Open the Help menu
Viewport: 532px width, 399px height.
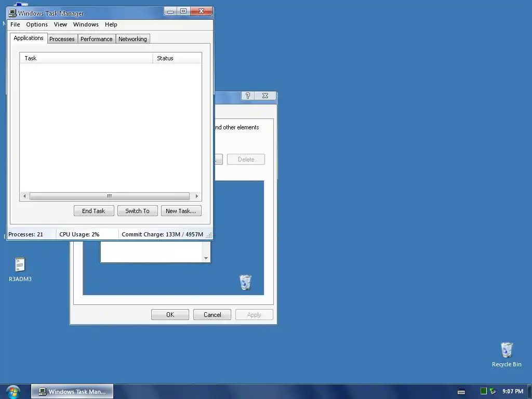[111, 24]
